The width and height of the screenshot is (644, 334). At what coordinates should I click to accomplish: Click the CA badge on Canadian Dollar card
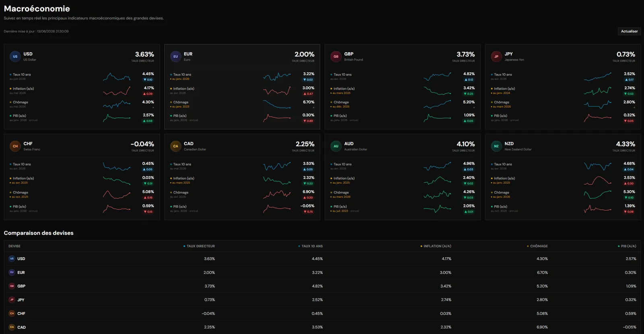click(x=175, y=146)
